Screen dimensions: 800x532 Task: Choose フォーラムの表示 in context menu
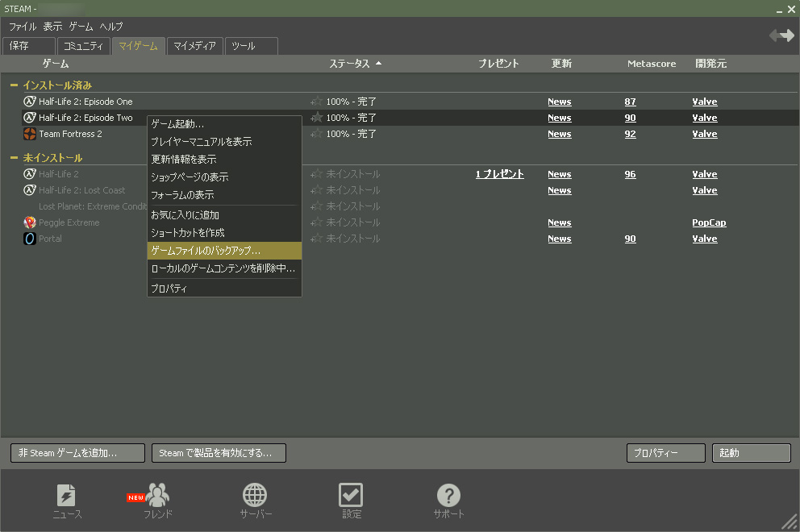coord(224,195)
